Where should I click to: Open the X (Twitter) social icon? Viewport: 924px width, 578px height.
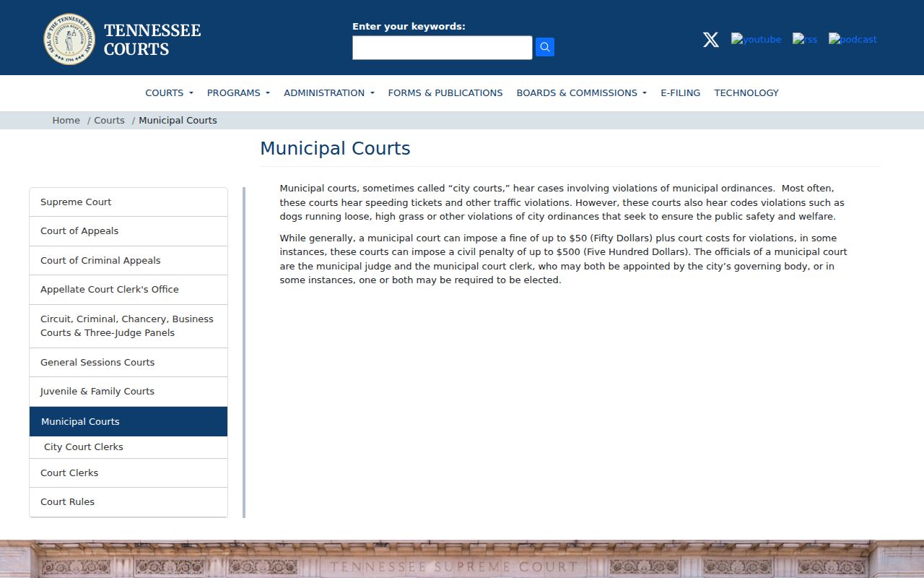click(711, 40)
